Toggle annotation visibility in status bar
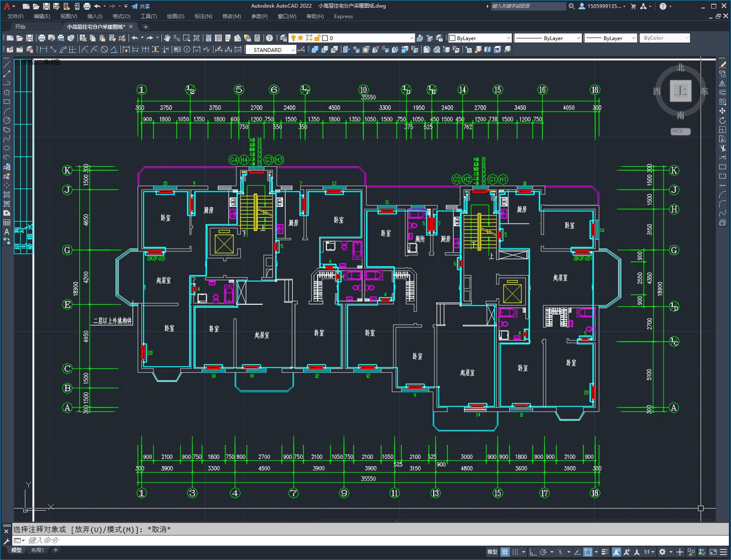Screen dimensions: 731x560 [617, 552]
